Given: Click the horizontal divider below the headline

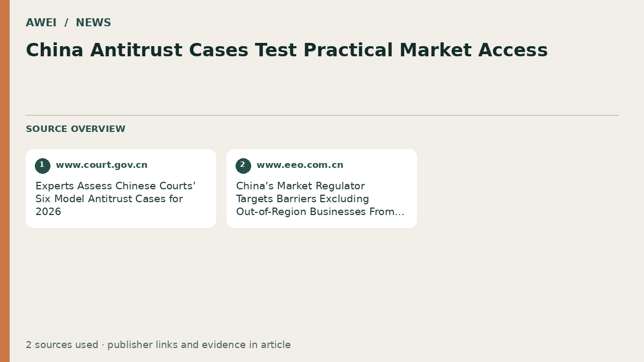Looking at the screenshot, I should point(322,115).
